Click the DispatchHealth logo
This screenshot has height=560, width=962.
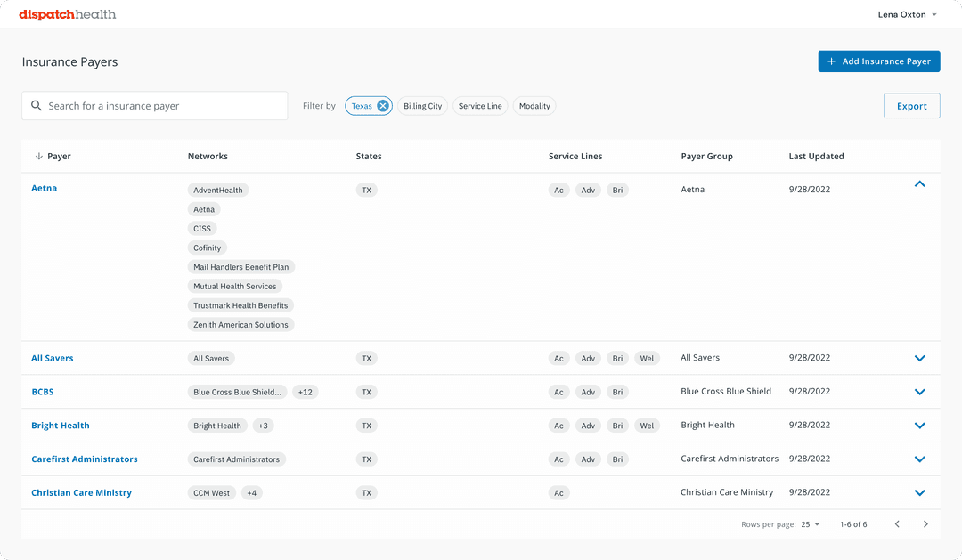68,15
